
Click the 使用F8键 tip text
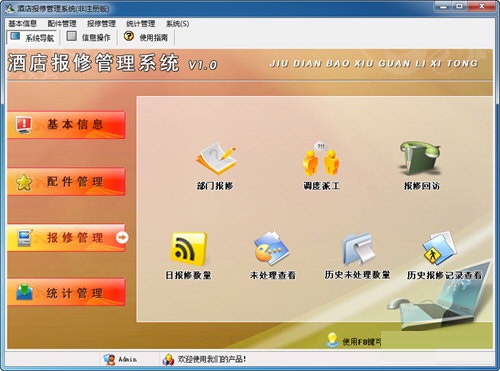pos(362,342)
